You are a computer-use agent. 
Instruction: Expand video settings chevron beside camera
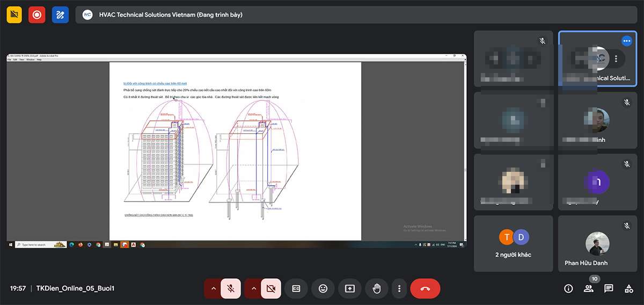253,288
